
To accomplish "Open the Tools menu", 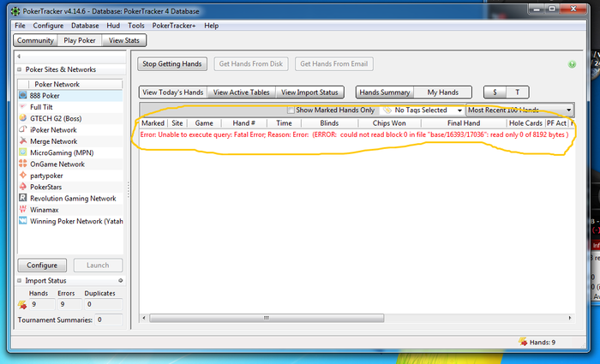I will tap(135, 26).
